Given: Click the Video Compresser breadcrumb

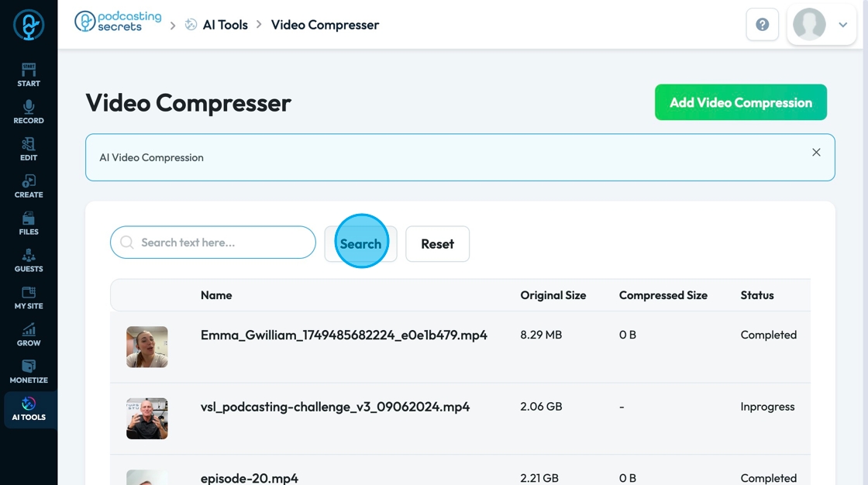Looking at the screenshot, I should [x=325, y=25].
